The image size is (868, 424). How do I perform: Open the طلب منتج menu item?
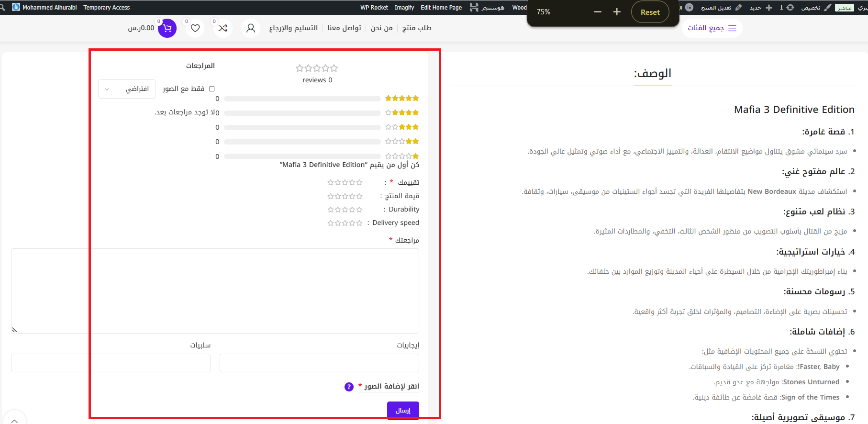tap(417, 28)
